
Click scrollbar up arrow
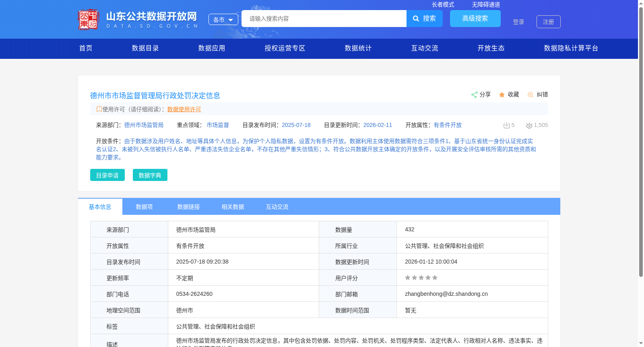coord(641,3)
